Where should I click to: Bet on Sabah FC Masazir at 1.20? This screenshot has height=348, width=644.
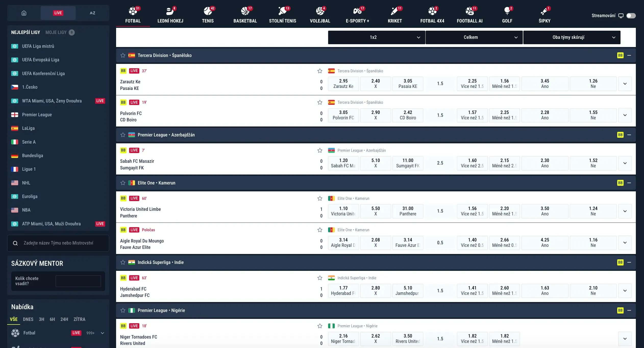click(343, 163)
